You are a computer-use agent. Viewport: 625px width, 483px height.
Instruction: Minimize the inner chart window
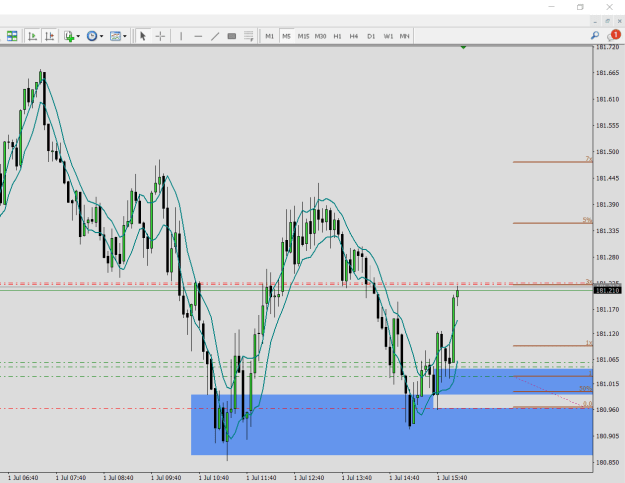[595, 21]
